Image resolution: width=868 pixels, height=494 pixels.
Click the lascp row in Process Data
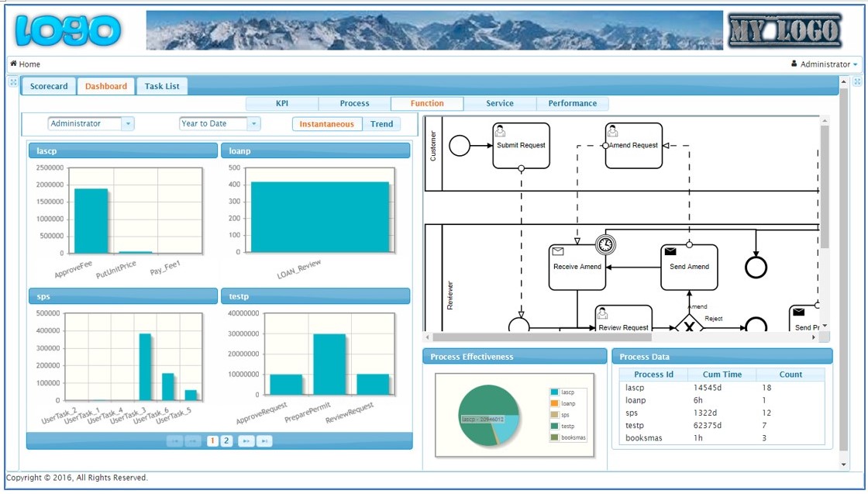point(722,388)
